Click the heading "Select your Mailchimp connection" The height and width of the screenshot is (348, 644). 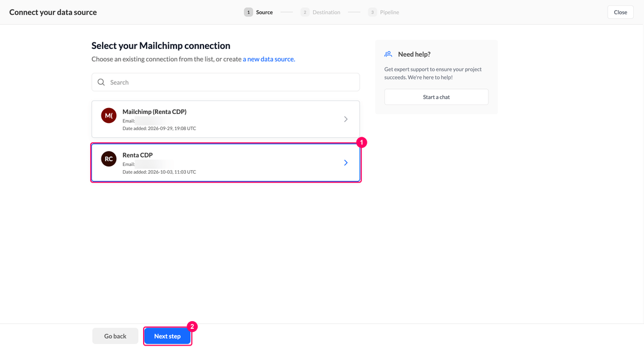[x=161, y=45]
